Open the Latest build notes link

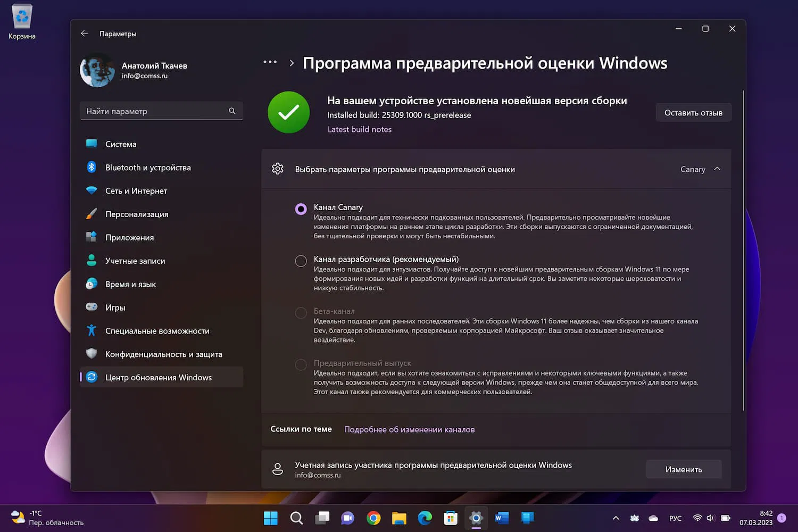pos(360,129)
